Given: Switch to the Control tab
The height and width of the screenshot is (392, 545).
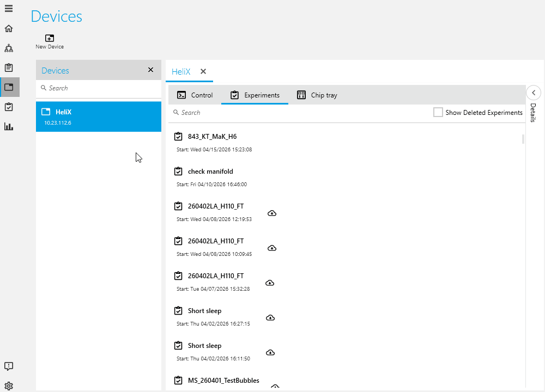Looking at the screenshot, I should pyautogui.click(x=195, y=95).
